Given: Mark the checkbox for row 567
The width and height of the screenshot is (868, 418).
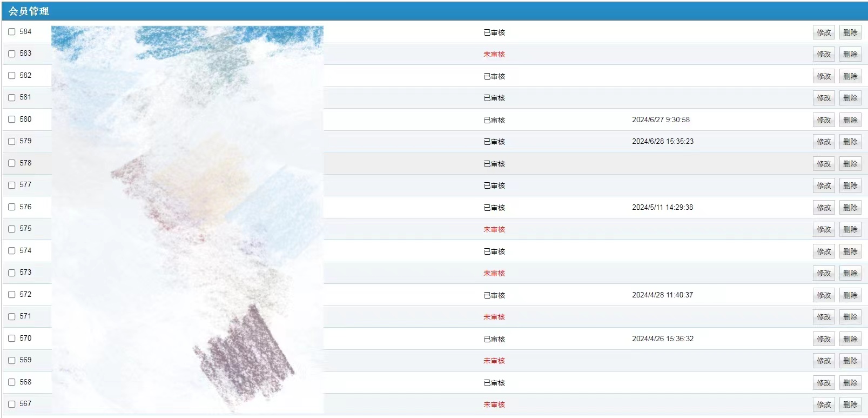Looking at the screenshot, I should pos(12,404).
